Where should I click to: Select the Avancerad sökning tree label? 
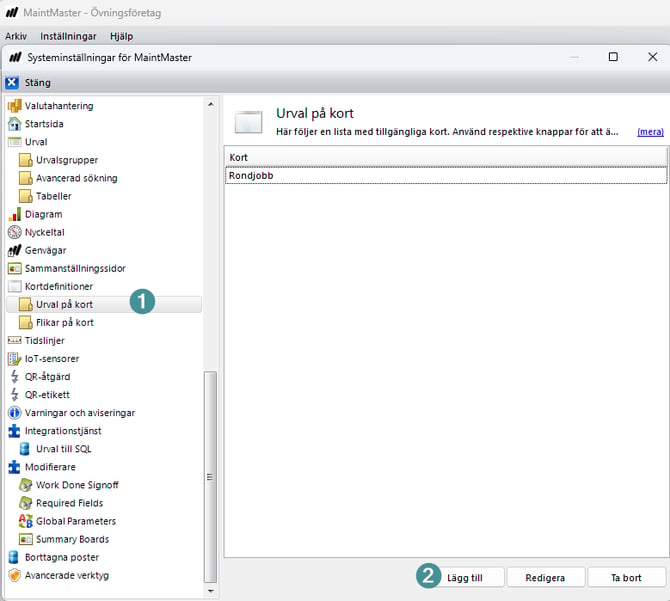click(76, 178)
